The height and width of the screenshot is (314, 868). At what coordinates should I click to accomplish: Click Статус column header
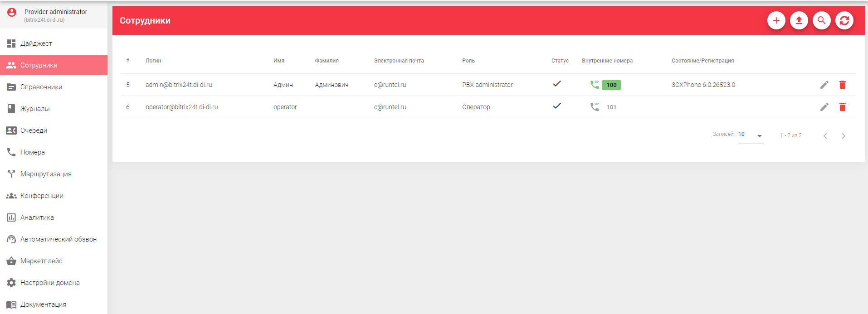click(560, 61)
